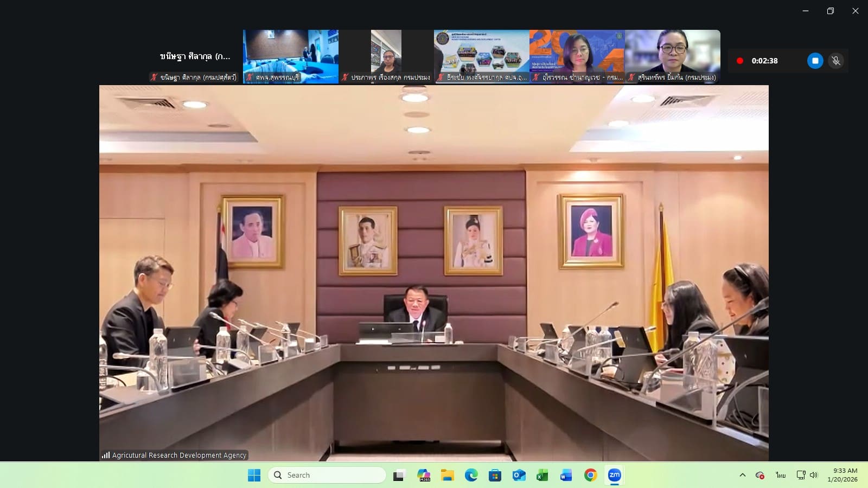
Task: Launch Microsoft Edge browser
Action: (471, 476)
